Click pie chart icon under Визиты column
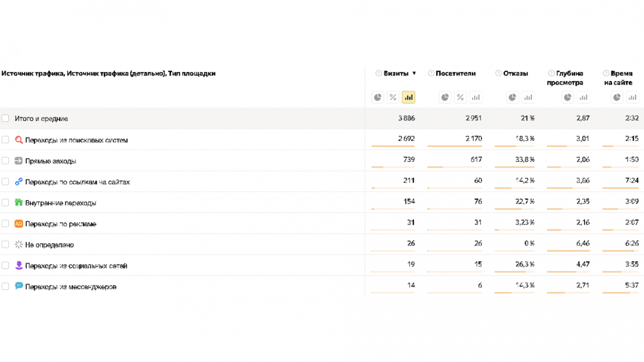The width and height of the screenshot is (644, 362). pyautogui.click(x=378, y=97)
